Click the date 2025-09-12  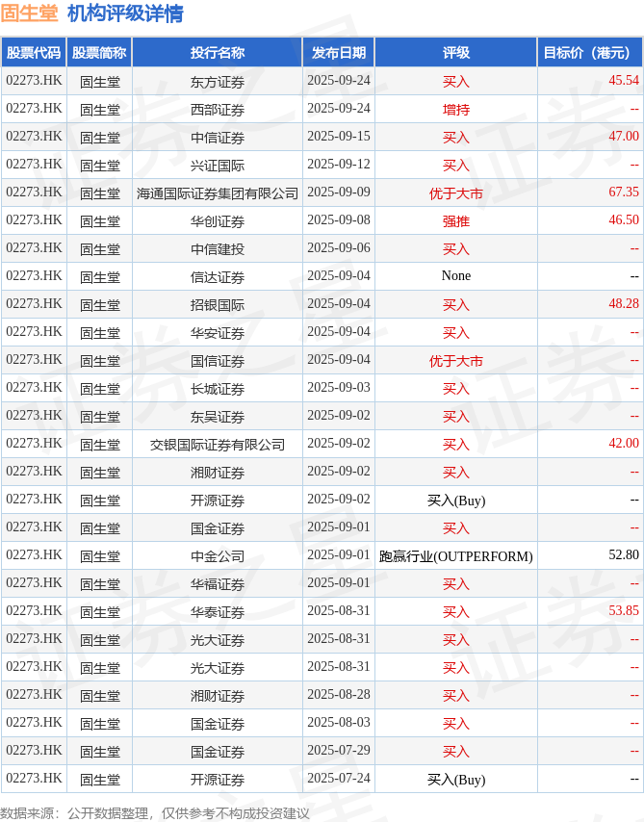338,164
